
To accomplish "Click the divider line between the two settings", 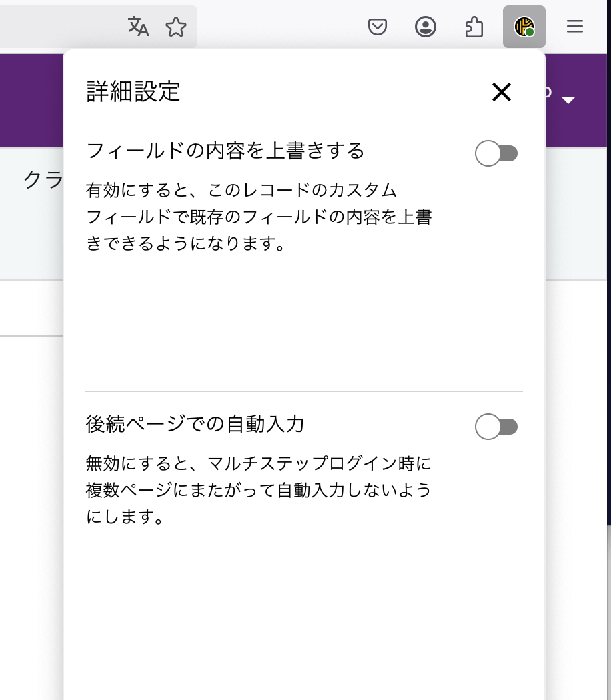I will click(303, 393).
